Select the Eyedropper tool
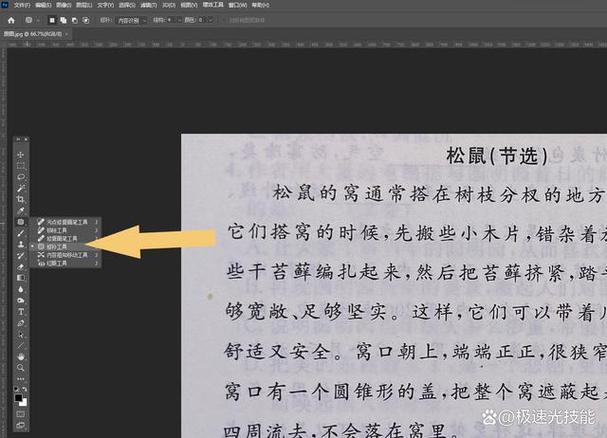The image size is (607, 438). coord(21,211)
